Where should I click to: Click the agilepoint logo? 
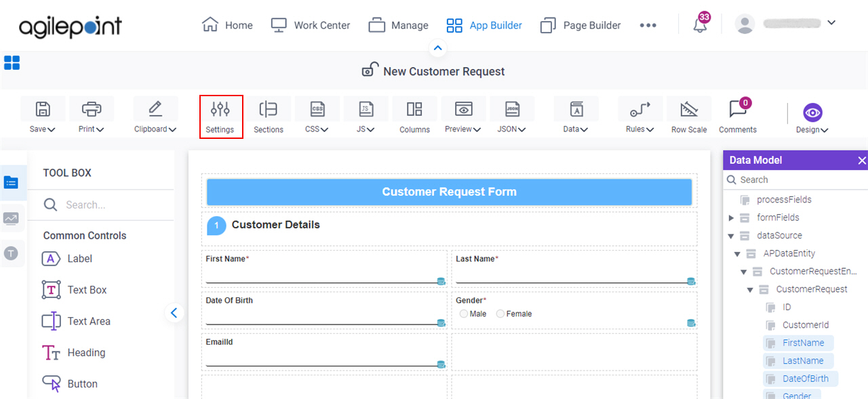click(71, 27)
